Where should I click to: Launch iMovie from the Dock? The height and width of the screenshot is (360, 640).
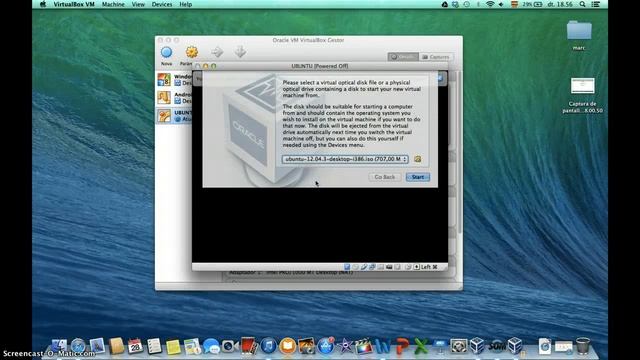[346, 346]
